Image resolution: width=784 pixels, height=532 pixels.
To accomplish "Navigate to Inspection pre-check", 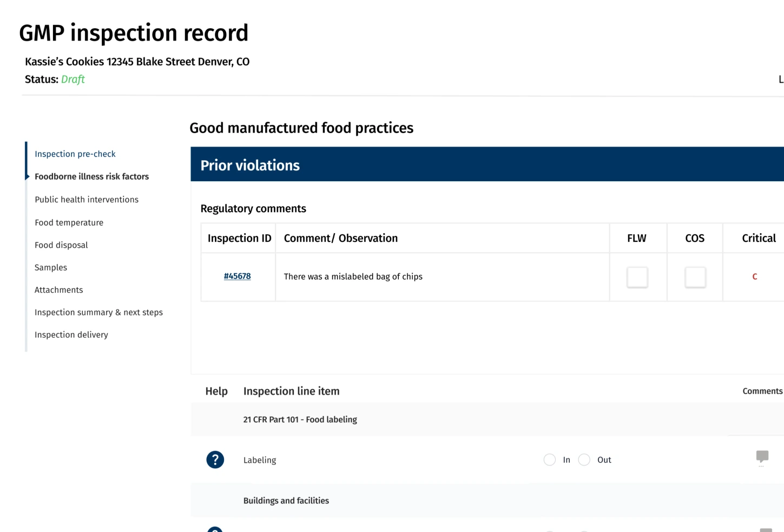I will pos(75,154).
